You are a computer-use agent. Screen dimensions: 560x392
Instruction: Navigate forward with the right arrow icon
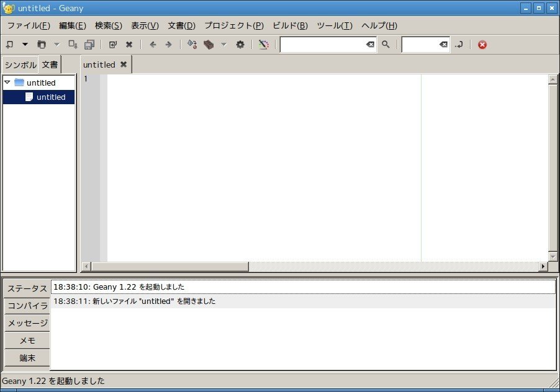169,45
